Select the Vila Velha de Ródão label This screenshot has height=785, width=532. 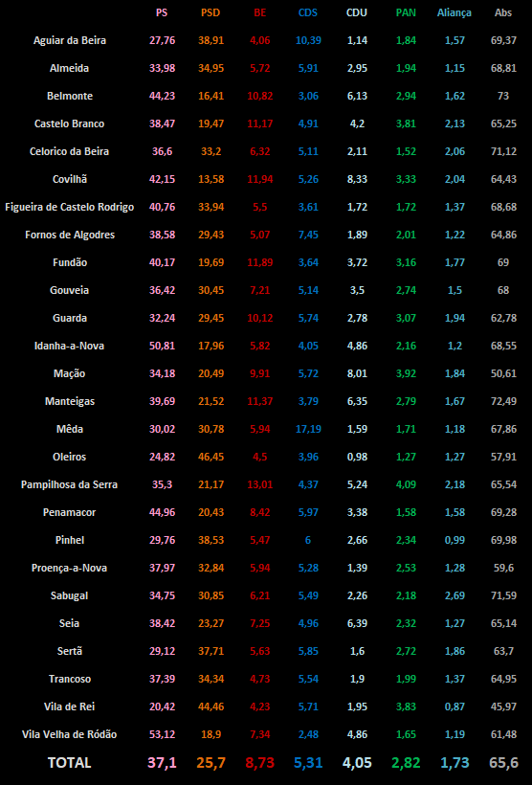click(x=70, y=734)
